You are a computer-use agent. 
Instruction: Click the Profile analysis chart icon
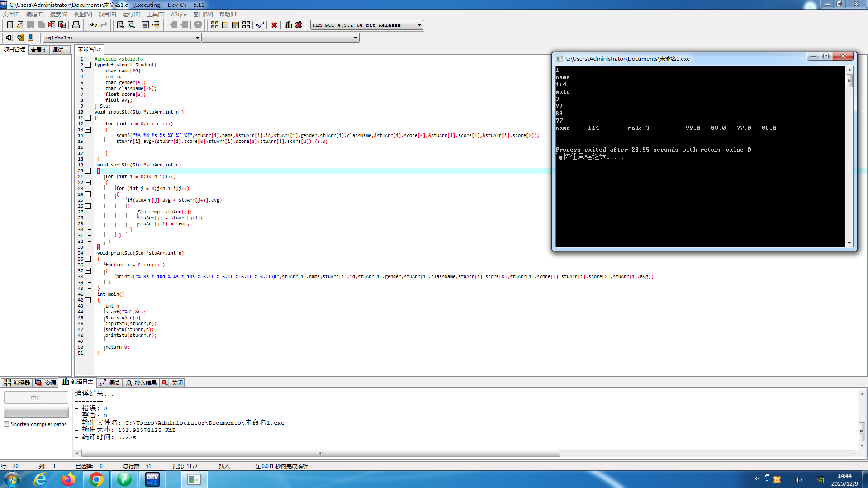point(288,25)
